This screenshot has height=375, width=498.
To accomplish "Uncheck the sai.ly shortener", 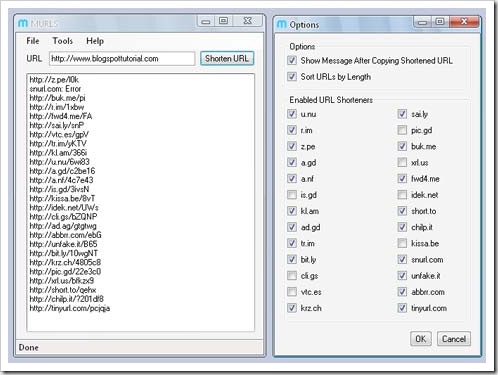I will [x=402, y=114].
